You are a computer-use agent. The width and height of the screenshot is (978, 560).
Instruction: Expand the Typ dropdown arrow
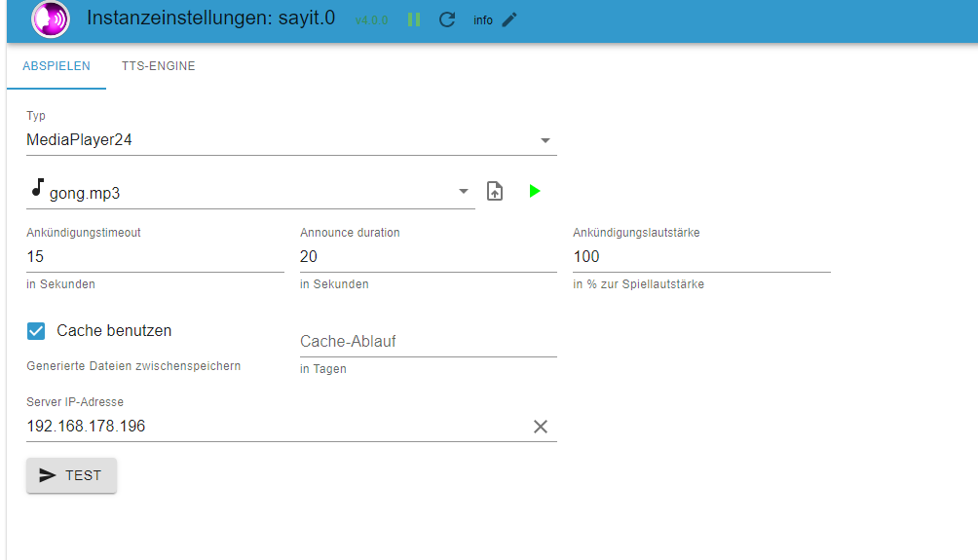pos(545,141)
